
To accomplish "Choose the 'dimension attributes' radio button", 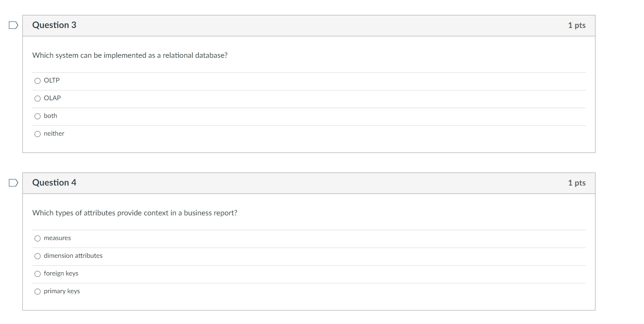I will pyautogui.click(x=38, y=256).
